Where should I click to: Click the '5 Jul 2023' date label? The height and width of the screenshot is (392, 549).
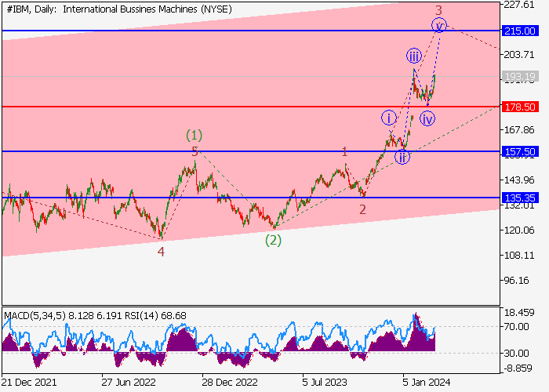coord(325,383)
